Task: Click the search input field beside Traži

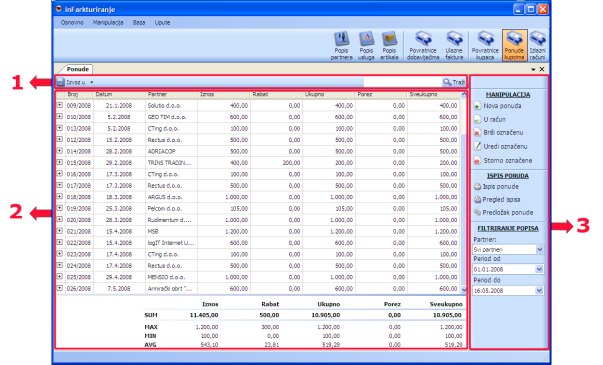Action: coord(402,82)
